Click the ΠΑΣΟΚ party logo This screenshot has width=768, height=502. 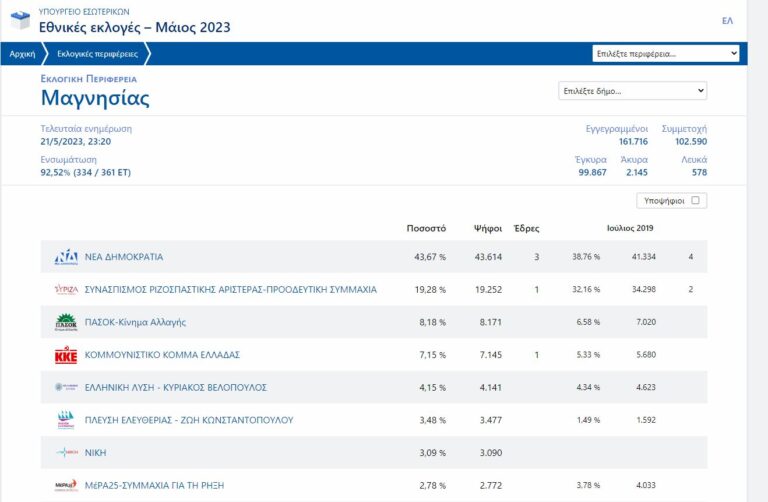point(65,322)
